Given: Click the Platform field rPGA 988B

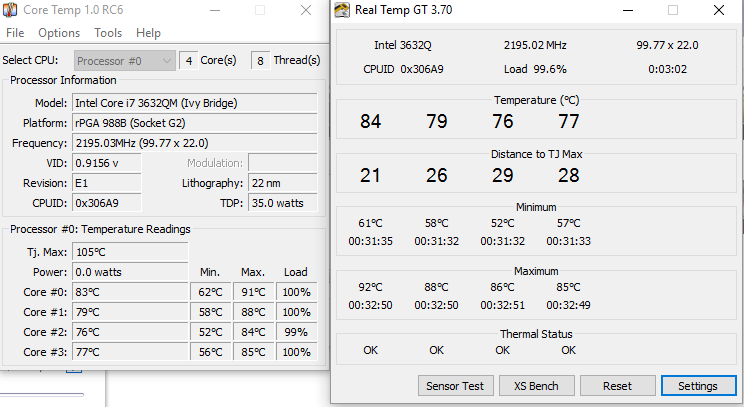Looking at the screenshot, I should pyautogui.click(x=195, y=123).
